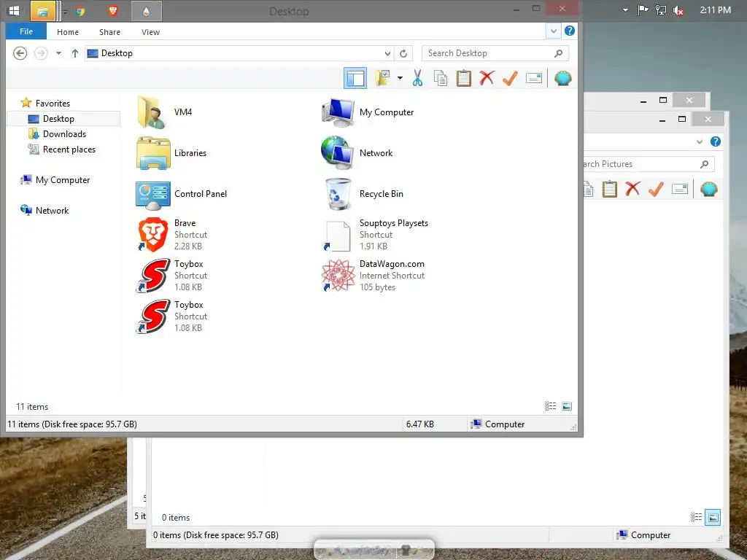Screen dimensions: 747x560
Task: Click the 2:11 PM clock
Action: [x=715, y=10]
